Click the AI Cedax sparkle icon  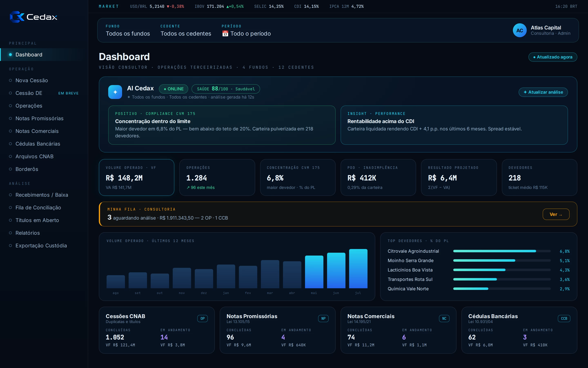(x=115, y=92)
